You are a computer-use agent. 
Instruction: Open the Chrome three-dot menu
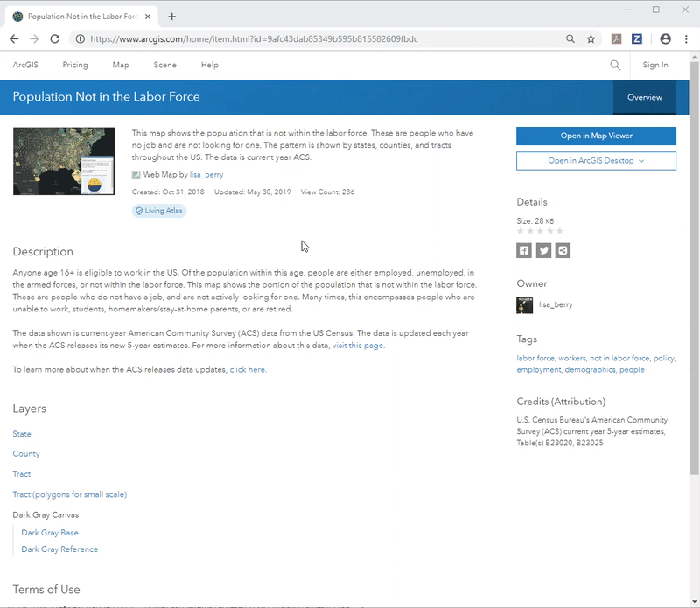(686, 39)
